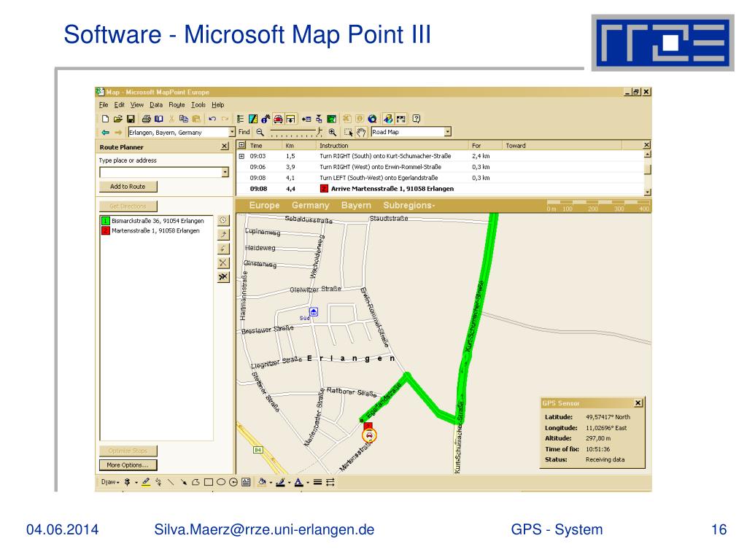Close the Route Planner pane

coord(225,147)
